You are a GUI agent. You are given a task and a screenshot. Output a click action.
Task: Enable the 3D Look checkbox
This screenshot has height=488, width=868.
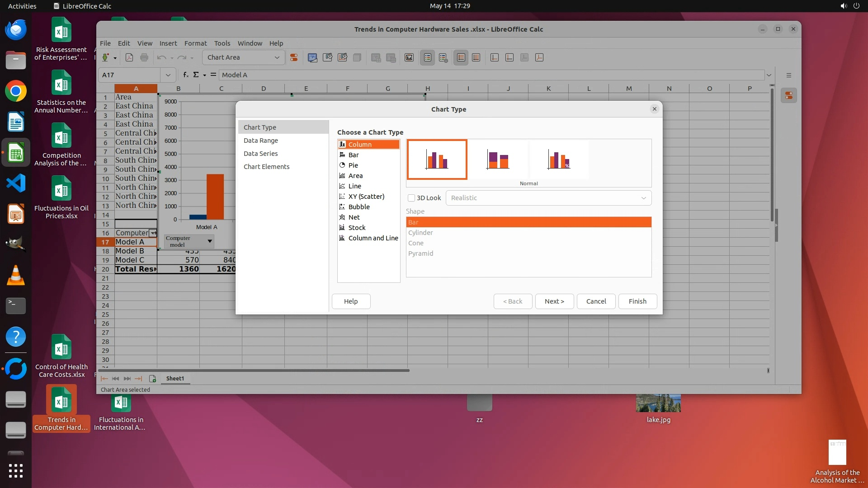click(x=411, y=198)
